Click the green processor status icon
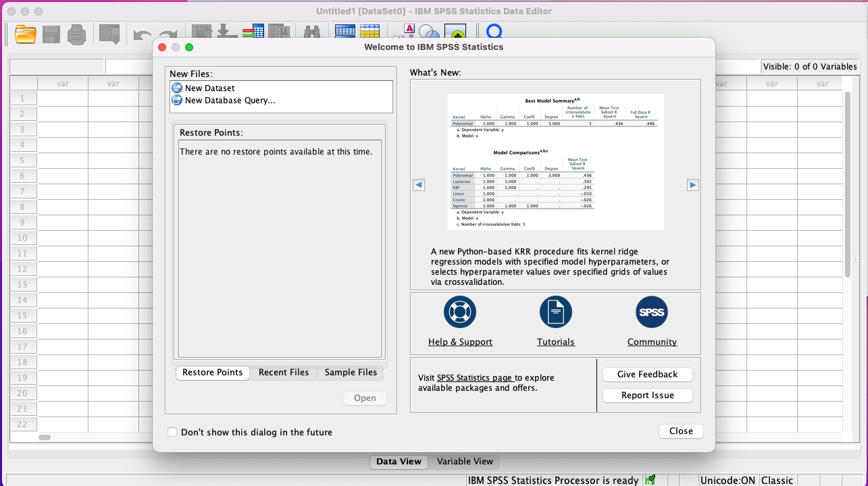Viewport: 868px width, 486px height. 650,480
